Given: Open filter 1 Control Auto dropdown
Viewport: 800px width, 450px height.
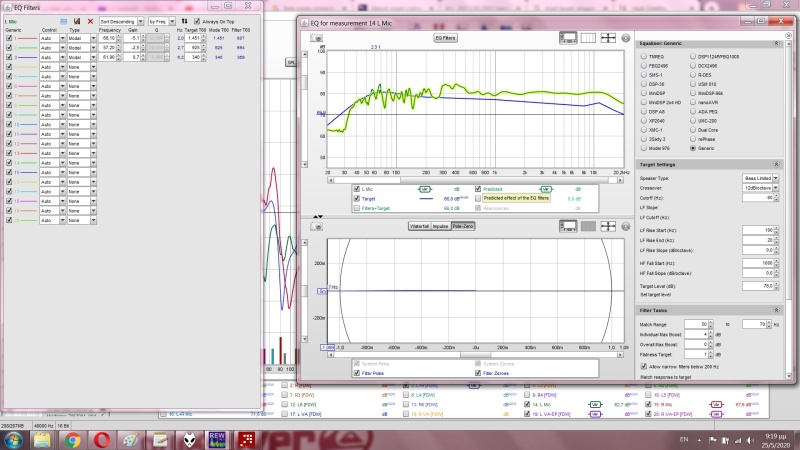Looking at the screenshot, I should (53, 38).
